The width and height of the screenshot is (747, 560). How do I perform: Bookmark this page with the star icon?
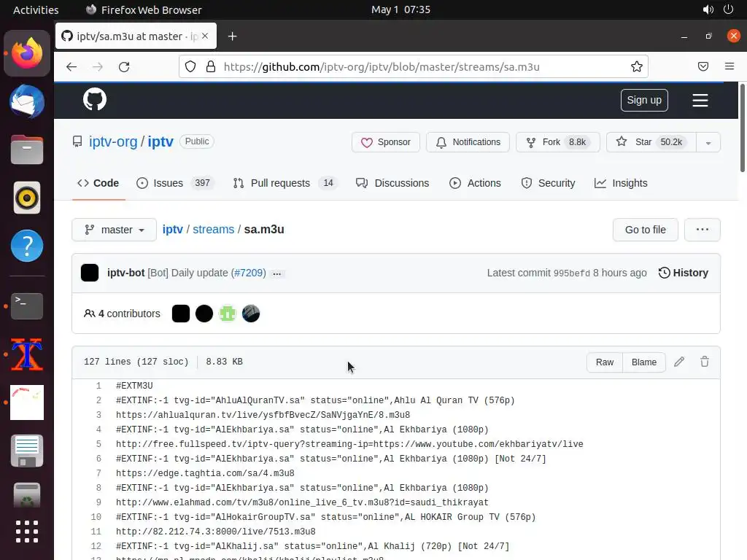point(636,66)
